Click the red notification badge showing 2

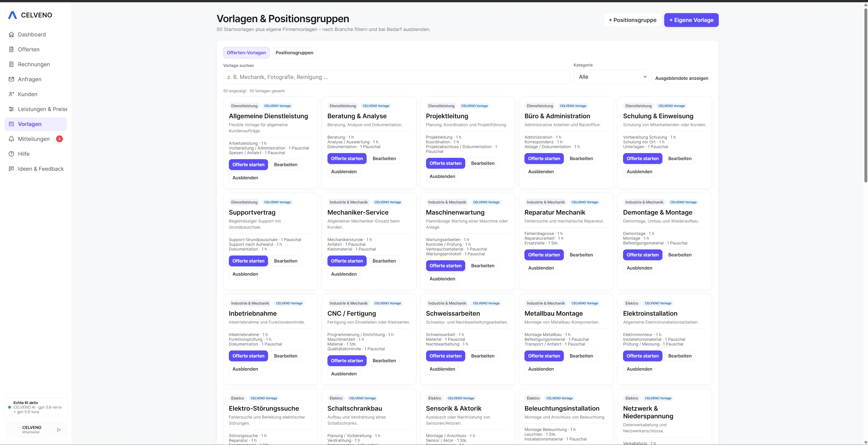click(x=59, y=139)
